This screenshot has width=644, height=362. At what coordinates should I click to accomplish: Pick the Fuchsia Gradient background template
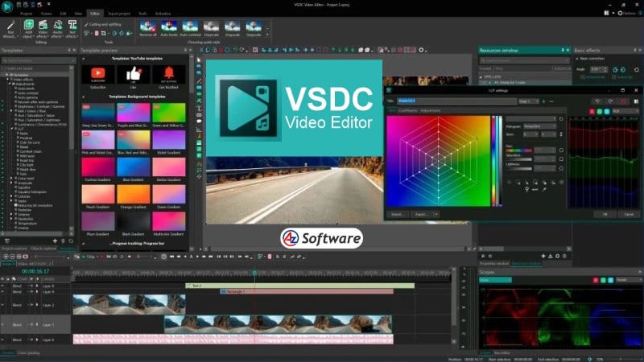coord(97,167)
